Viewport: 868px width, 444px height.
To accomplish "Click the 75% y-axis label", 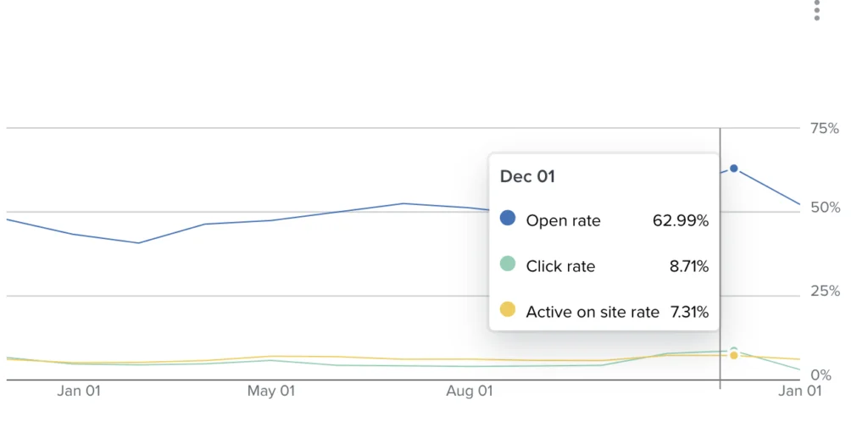I will pos(823,129).
